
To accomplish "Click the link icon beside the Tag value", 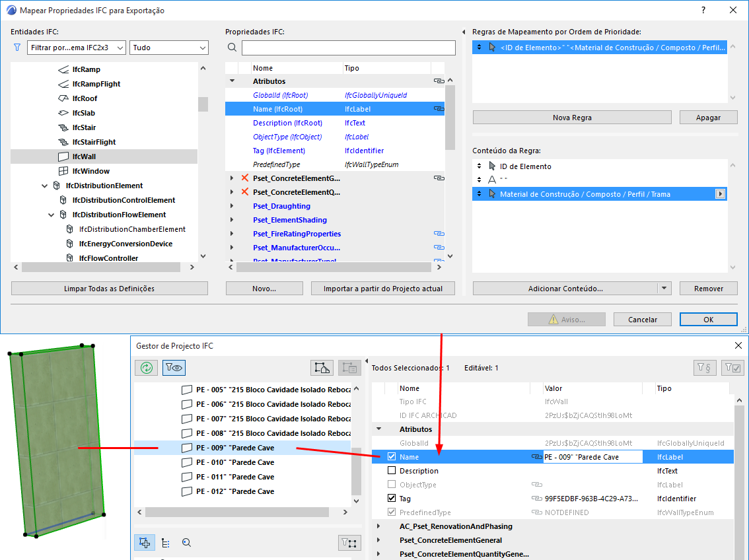I will (537, 499).
